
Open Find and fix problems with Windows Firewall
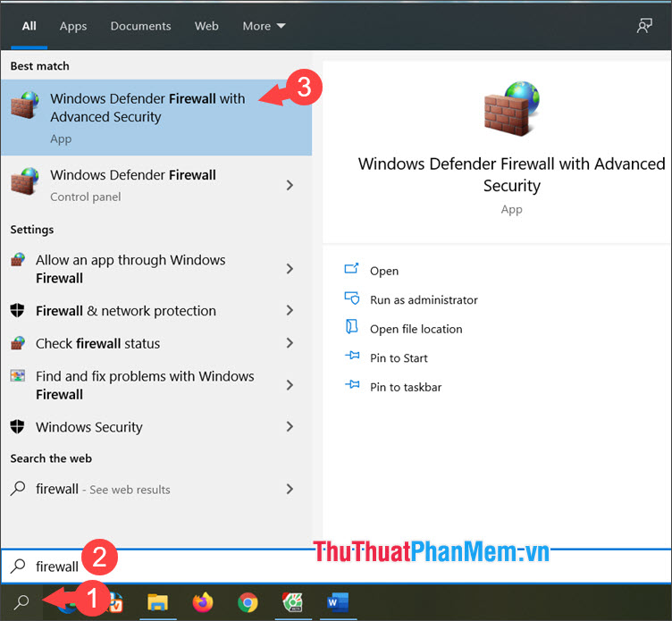point(156,385)
